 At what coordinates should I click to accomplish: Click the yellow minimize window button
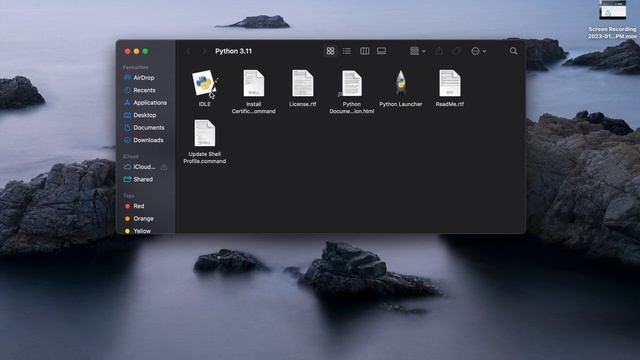[x=136, y=51]
